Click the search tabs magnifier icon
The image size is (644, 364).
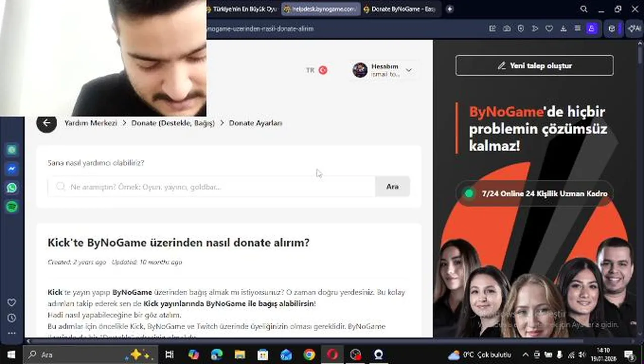(x=584, y=9)
